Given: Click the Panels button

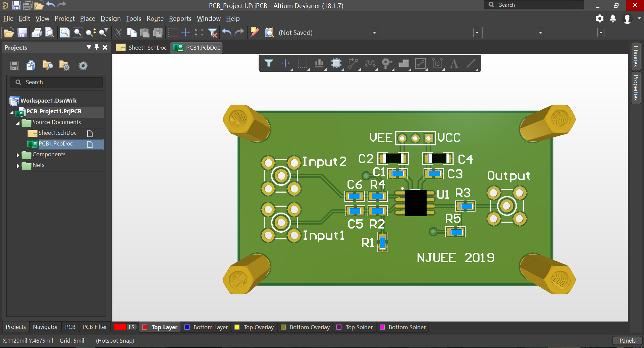Looking at the screenshot, I should point(627,340).
